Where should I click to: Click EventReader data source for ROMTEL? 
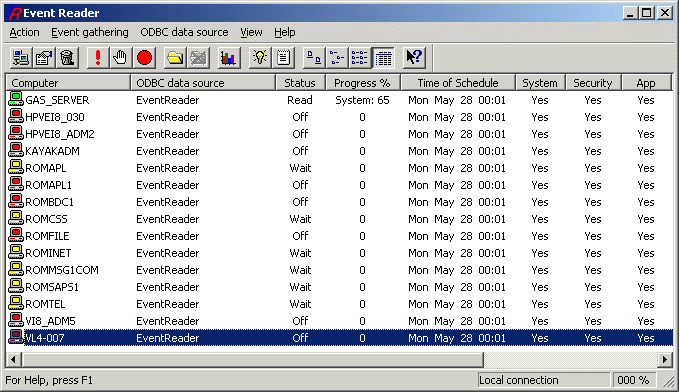click(168, 304)
